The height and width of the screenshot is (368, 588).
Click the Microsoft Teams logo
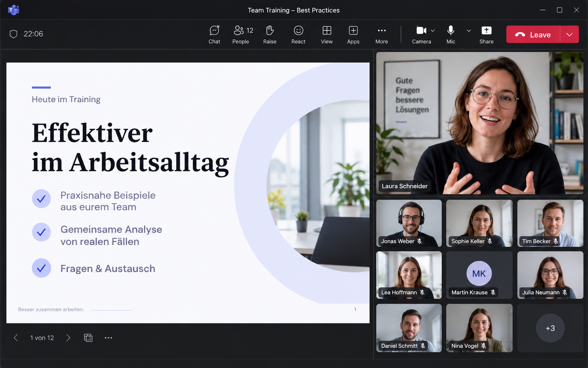tap(13, 10)
